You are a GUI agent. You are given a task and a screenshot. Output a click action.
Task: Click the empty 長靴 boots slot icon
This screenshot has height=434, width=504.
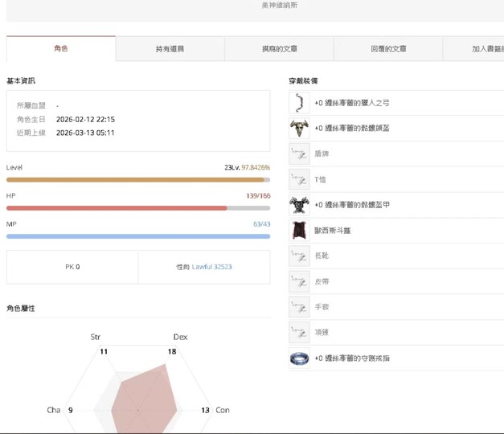coord(299,256)
